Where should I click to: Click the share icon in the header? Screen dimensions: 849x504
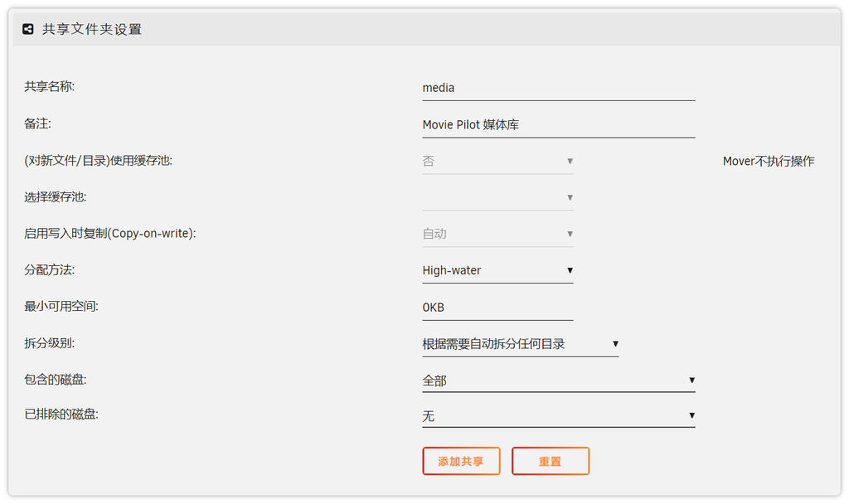(x=28, y=29)
